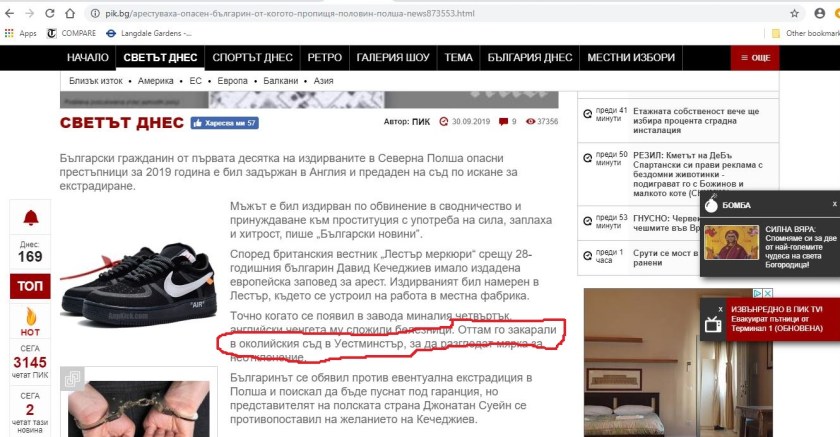Expand the ОЩЕ menu
Viewport: 840px width, 437px height.
coord(755,57)
